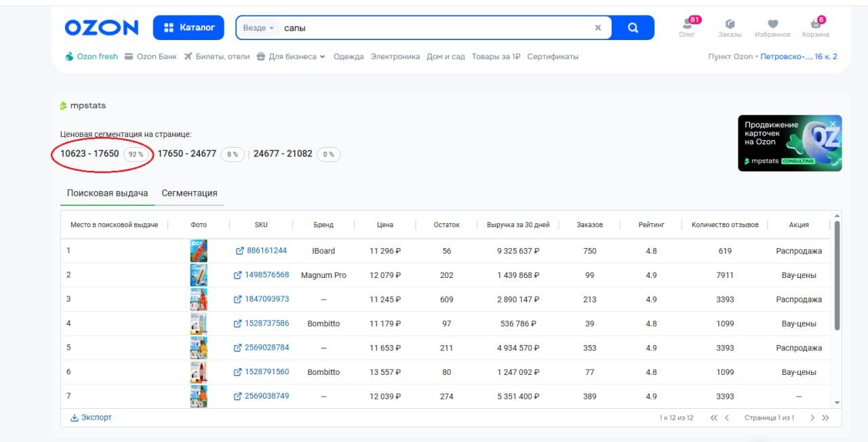
Task: Clear search text with the X icon
Action: 597,28
